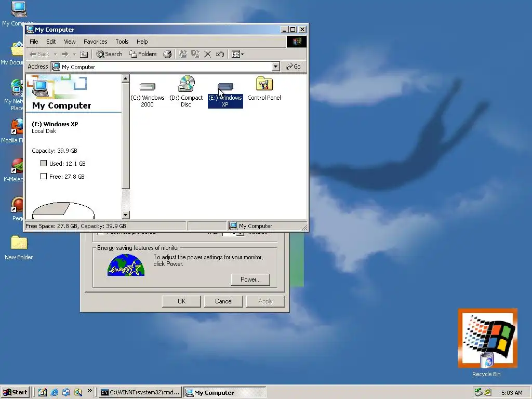This screenshot has height=399, width=532.
Task: Click the Free Space status bar text
Action: 76,226
